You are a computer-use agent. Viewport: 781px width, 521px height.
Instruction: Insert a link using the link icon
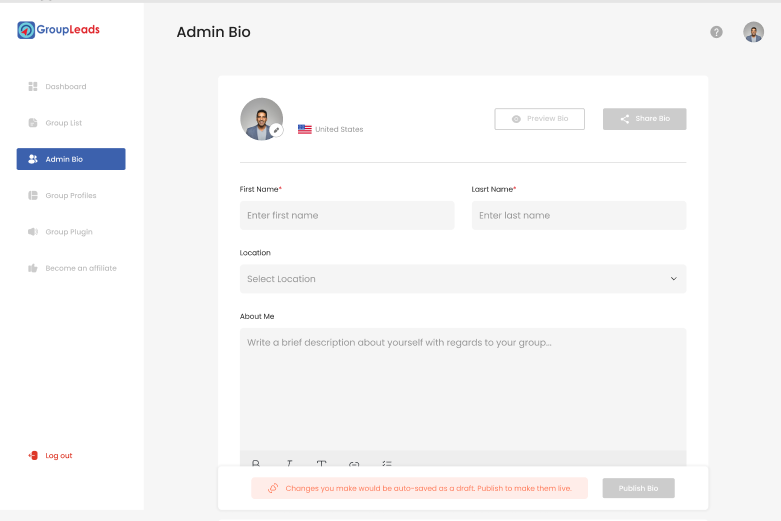[x=354, y=463]
